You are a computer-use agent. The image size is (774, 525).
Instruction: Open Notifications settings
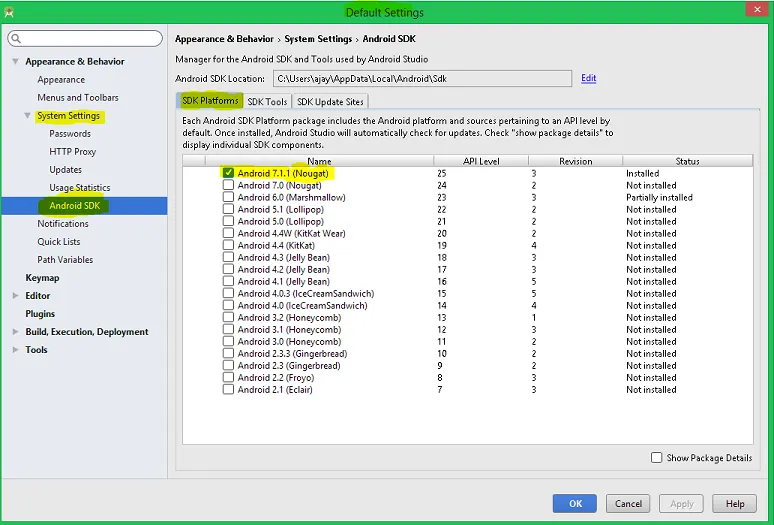[x=63, y=224]
